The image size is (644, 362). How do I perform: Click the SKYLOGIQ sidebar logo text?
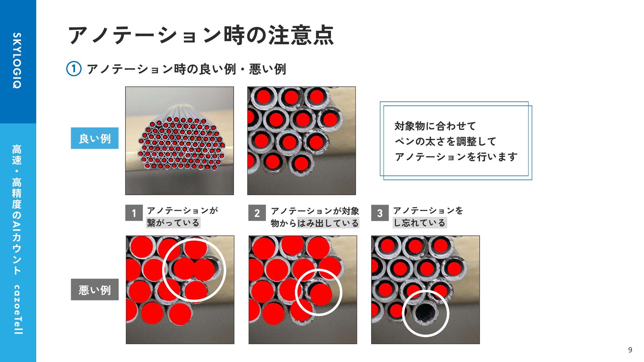pos(17,61)
